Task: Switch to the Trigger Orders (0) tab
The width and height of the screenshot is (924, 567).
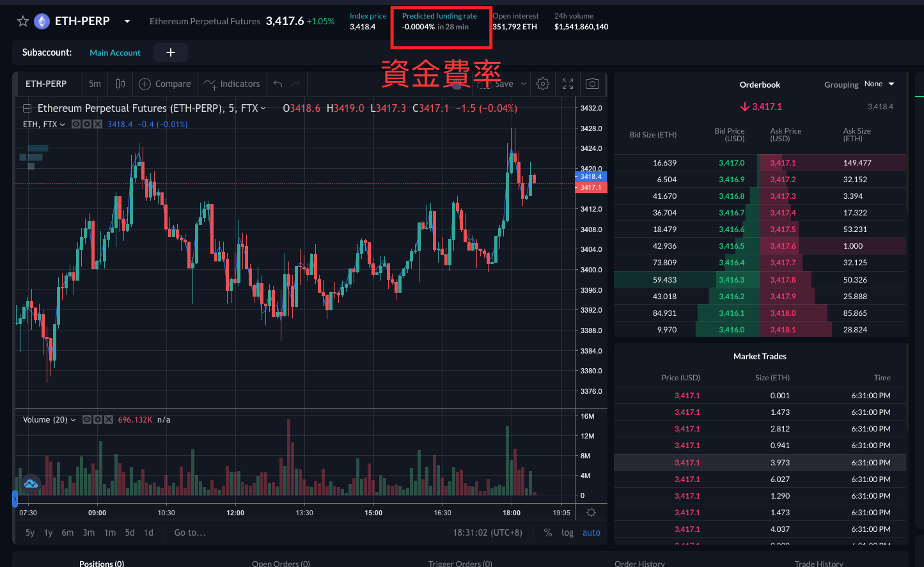Action: coord(460,563)
